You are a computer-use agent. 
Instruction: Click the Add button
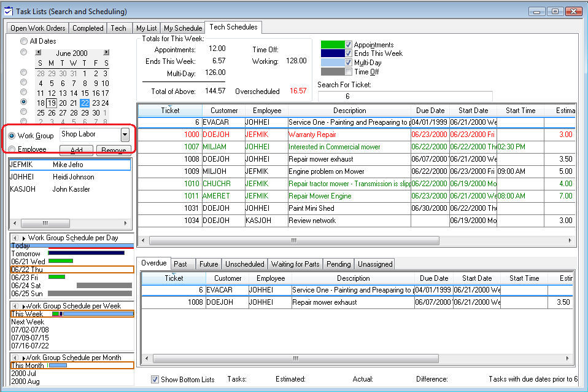76,150
